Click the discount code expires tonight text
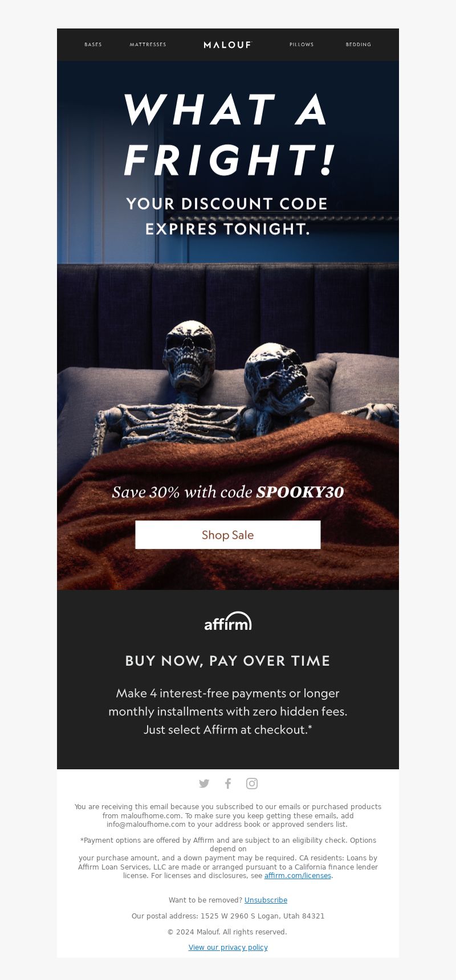 pos(227,216)
